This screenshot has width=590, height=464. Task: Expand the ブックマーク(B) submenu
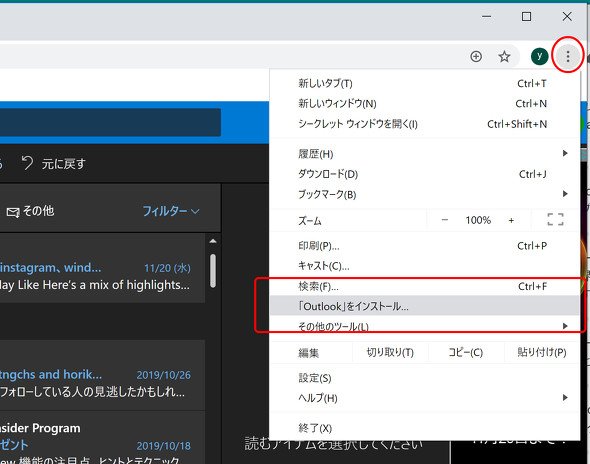424,194
